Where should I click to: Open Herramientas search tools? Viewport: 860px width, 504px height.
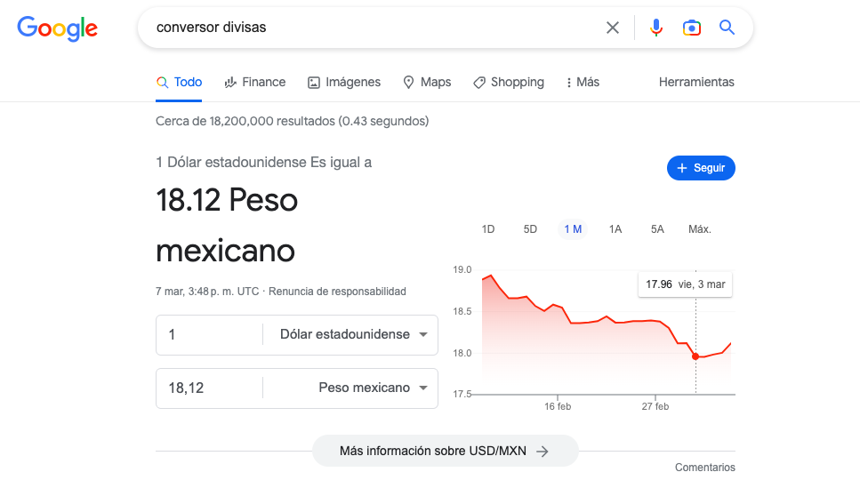point(696,83)
